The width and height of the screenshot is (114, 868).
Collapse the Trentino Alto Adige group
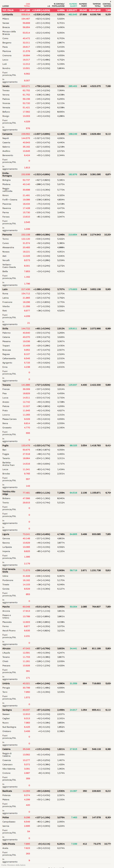(x=9, y=493)
